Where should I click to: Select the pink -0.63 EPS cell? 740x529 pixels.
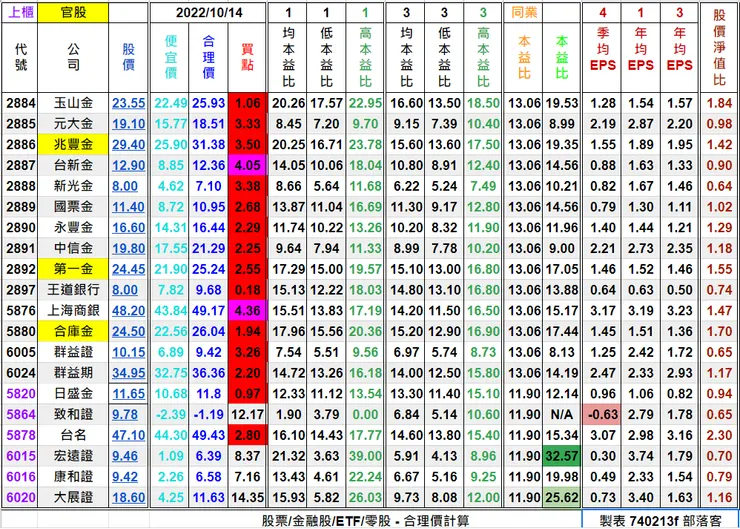tap(603, 414)
